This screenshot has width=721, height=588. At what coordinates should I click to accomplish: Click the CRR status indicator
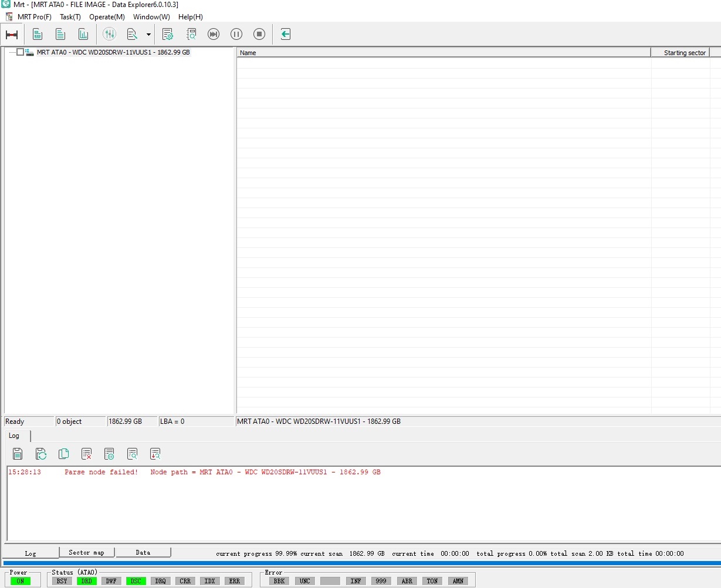185,581
